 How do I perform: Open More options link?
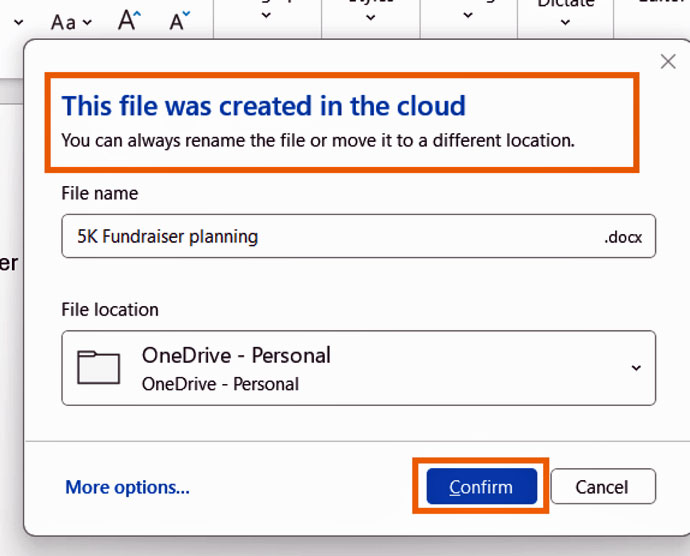(x=127, y=487)
